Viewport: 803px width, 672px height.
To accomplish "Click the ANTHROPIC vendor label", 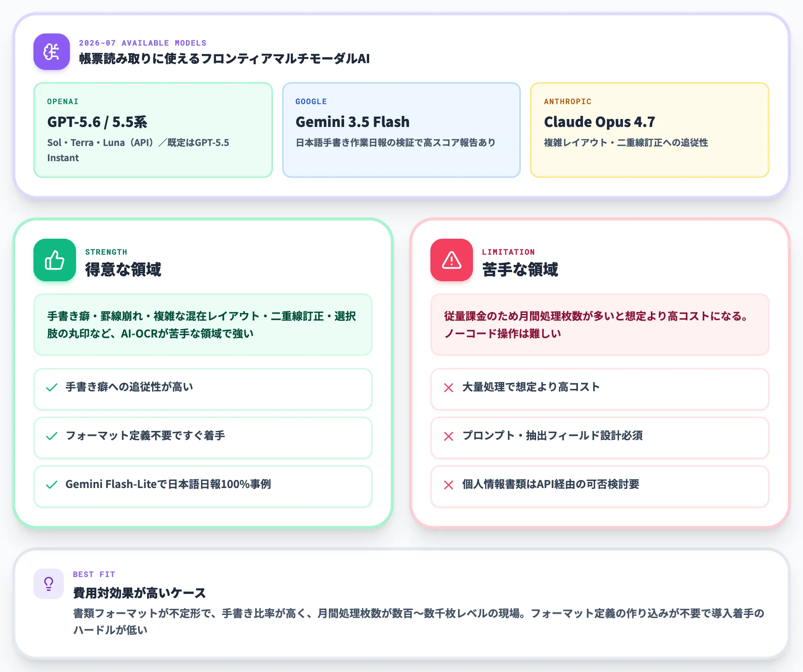I will tap(567, 101).
